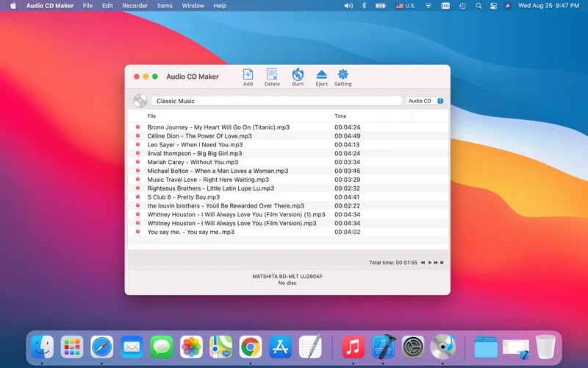Open Launchpad from the Dock

pos(71,347)
